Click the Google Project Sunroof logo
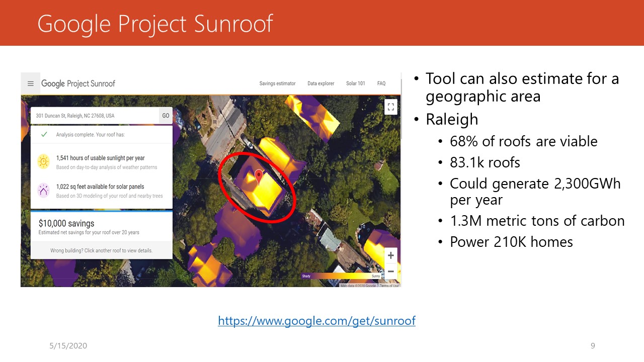 [78, 83]
